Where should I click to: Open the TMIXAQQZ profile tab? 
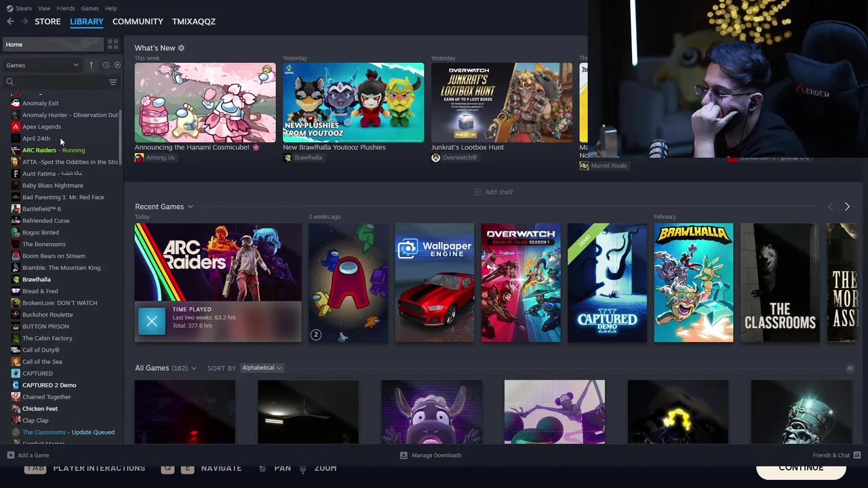[194, 22]
